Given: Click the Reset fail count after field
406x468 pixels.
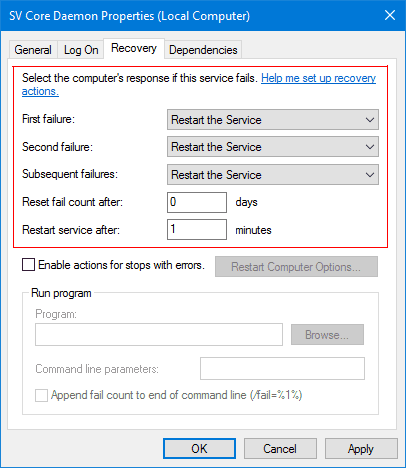Looking at the screenshot, I should tap(197, 202).
